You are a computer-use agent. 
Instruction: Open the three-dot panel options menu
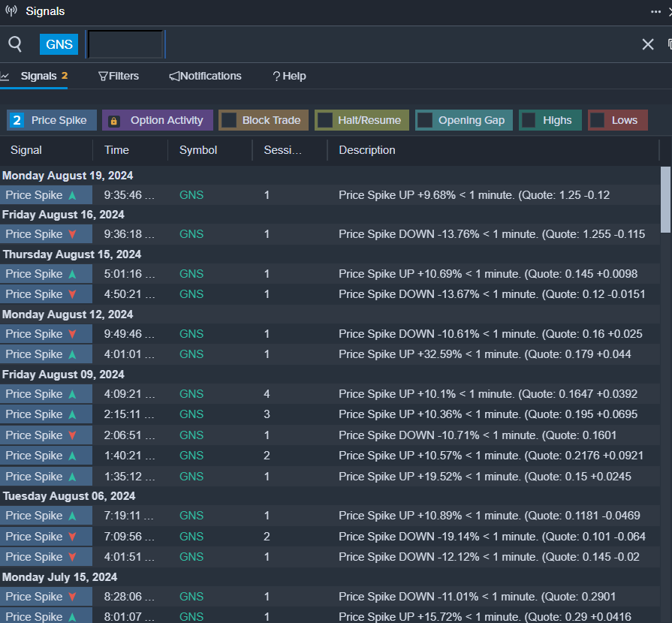point(655,11)
